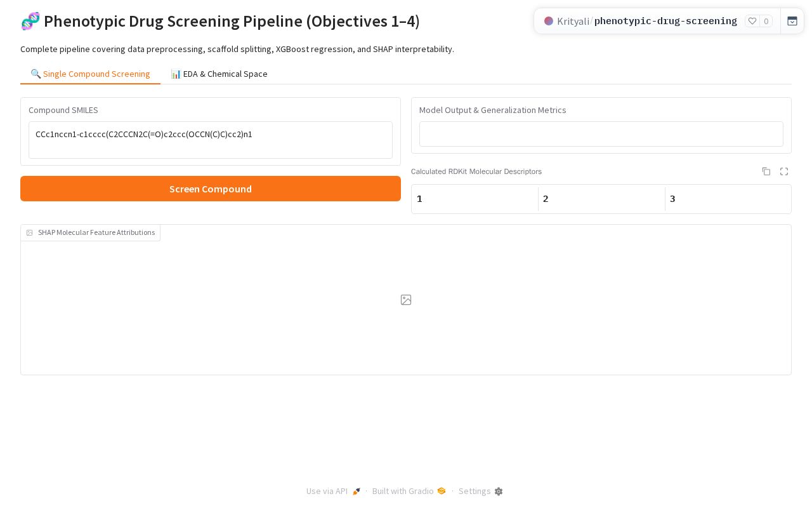Like the phenotypic-drug-screening space
The width and height of the screenshot is (812, 508).
(752, 21)
